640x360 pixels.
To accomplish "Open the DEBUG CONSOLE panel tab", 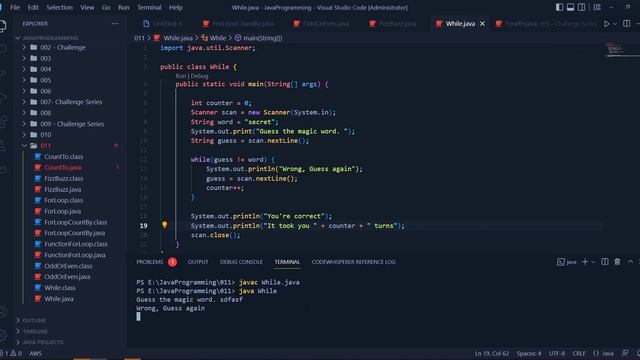I will (x=241, y=262).
